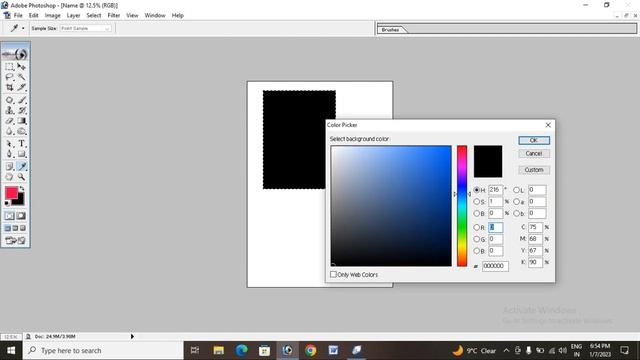This screenshot has height=360, width=640.
Task: Switch to Quick Mask mode
Action: (x=21, y=216)
